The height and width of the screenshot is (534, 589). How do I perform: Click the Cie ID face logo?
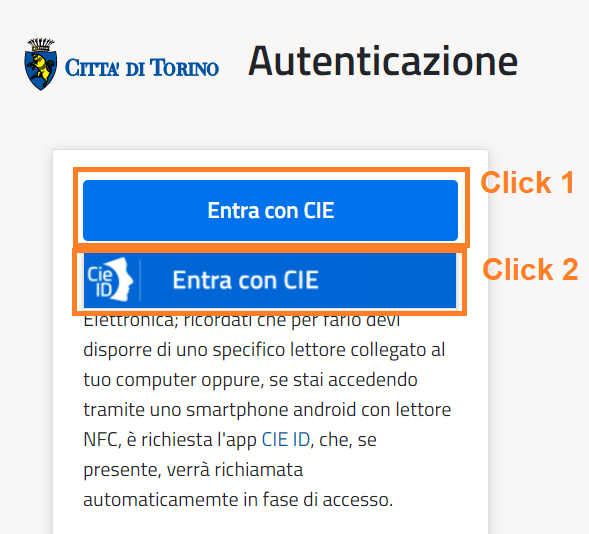(x=110, y=280)
